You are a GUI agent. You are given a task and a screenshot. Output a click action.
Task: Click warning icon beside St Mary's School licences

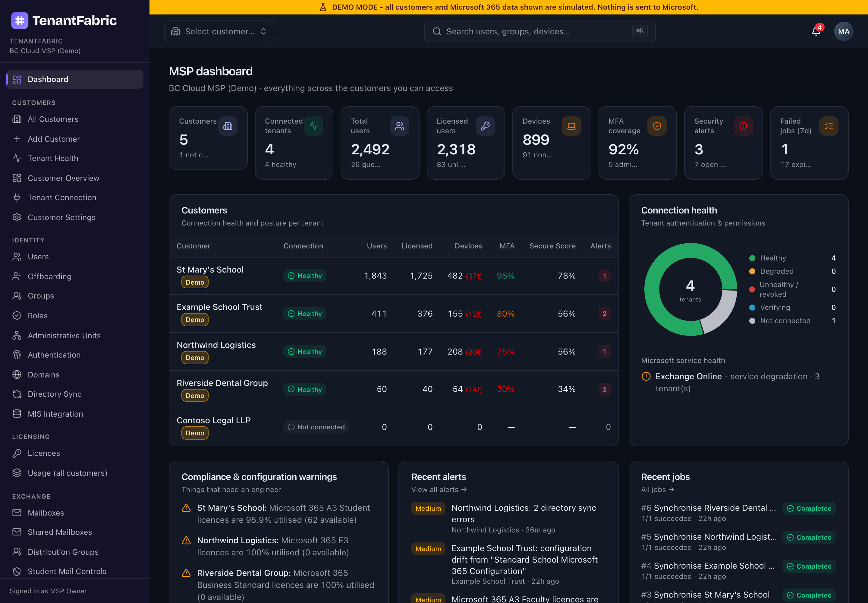[x=186, y=508]
